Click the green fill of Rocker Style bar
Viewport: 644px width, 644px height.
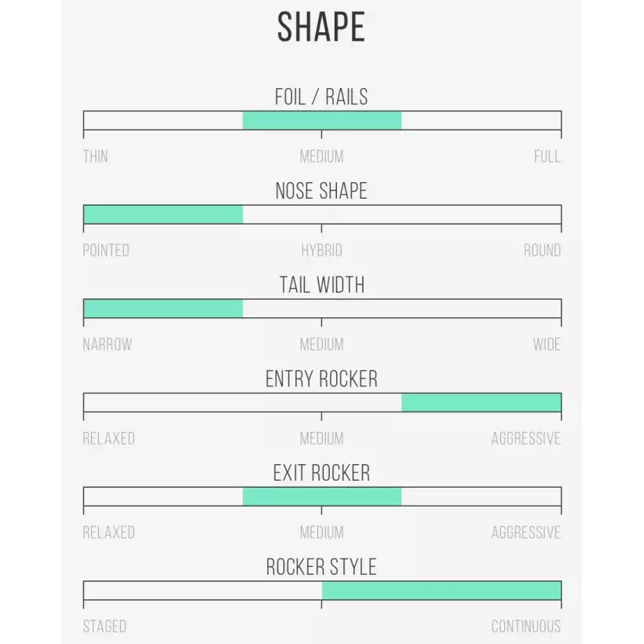[x=441, y=591]
